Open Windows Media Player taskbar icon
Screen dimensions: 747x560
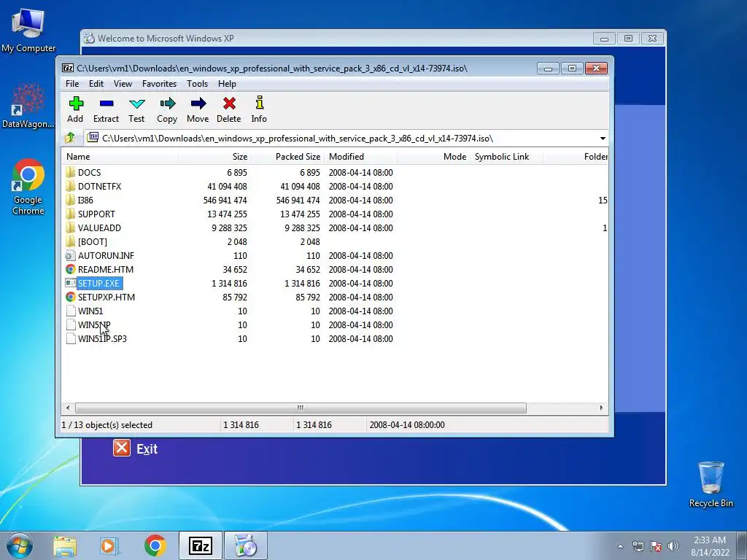pyautogui.click(x=109, y=546)
